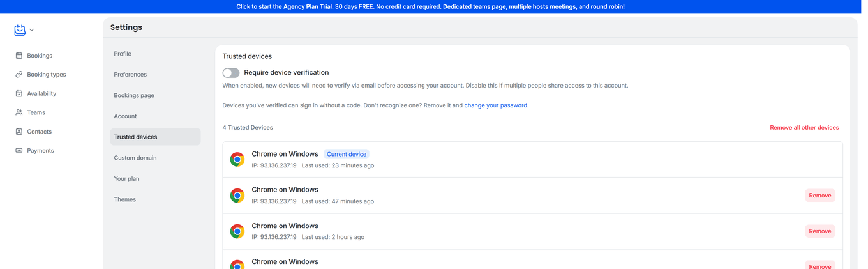
Task: Expand the workspace dropdown chevron beside logo
Action: pyautogui.click(x=32, y=30)
